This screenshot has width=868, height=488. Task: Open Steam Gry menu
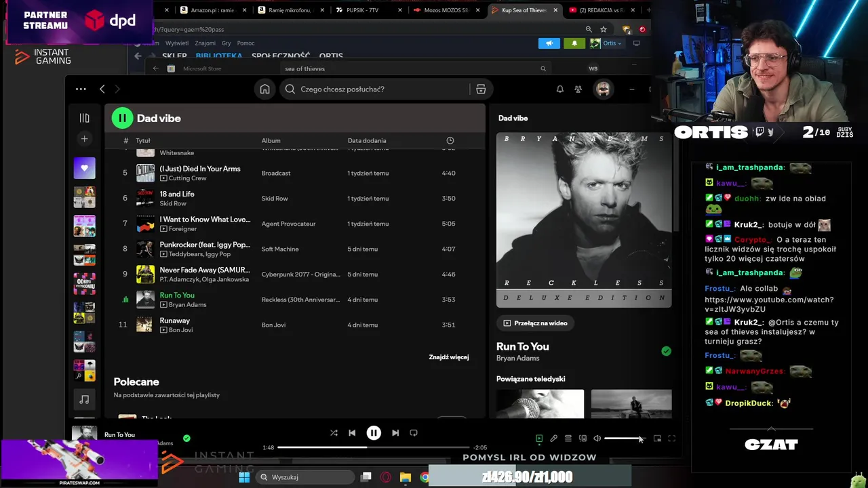[226, 43]
